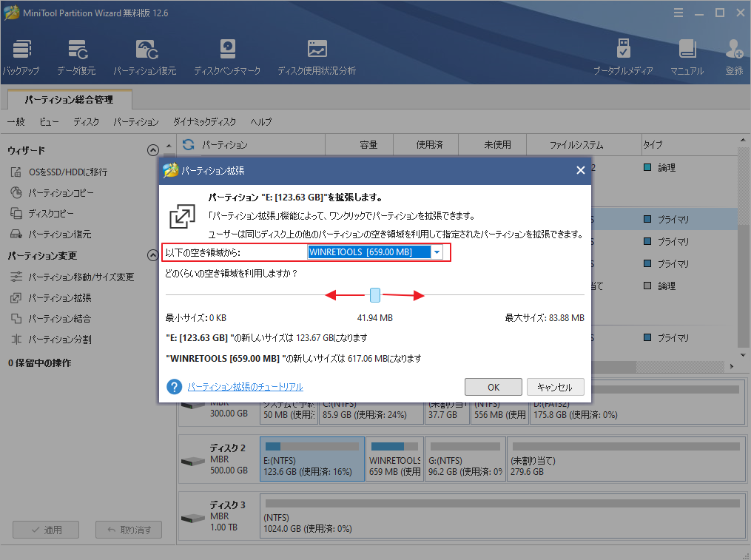Click the partition list scrollbar down arrow
The width and height of the screenshot is (751, 560).
click(743, 355)
